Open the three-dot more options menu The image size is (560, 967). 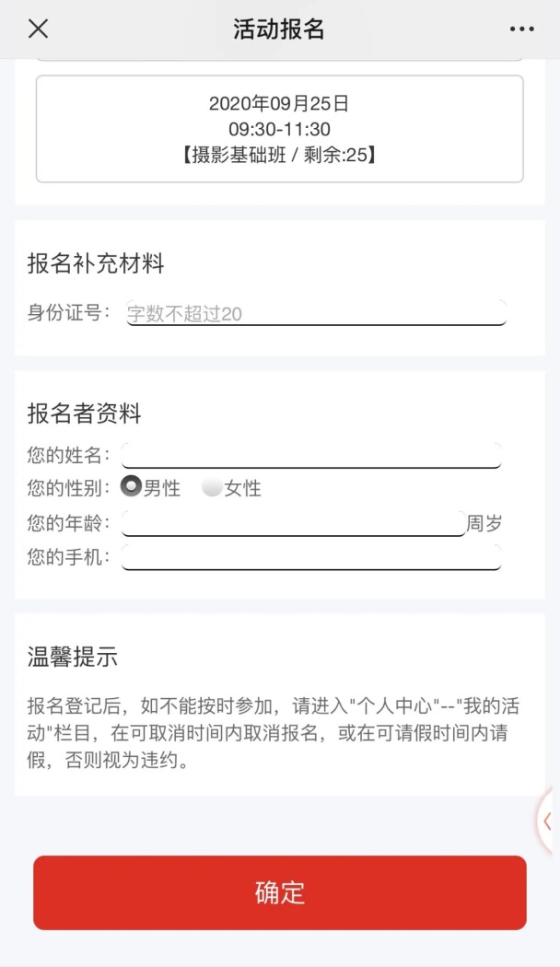tap(521, 29)
